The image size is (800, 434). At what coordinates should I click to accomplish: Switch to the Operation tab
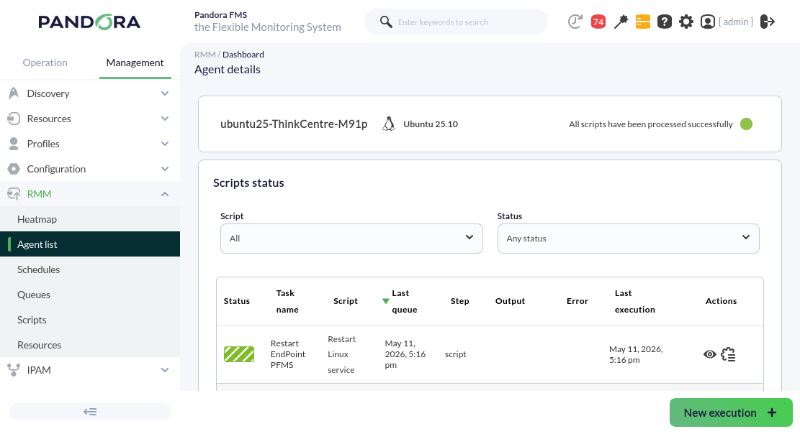pyautogui.click(x=45, y=63)
